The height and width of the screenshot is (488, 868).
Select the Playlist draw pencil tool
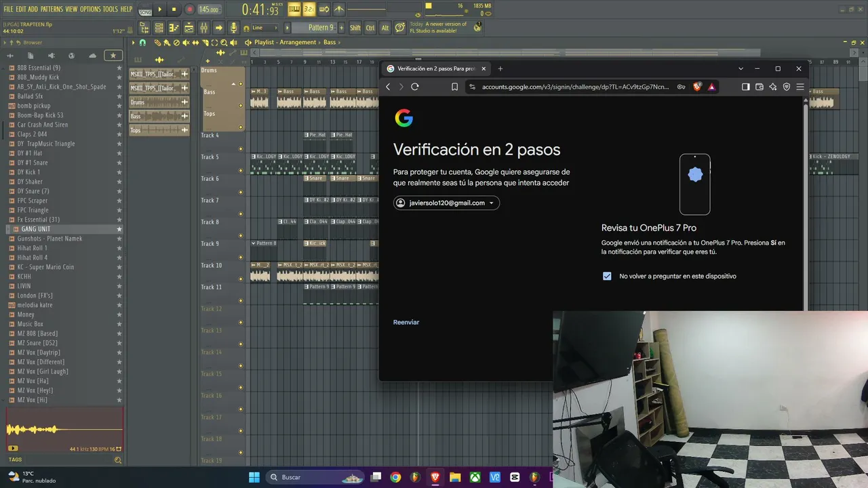[x=157, y=43]
